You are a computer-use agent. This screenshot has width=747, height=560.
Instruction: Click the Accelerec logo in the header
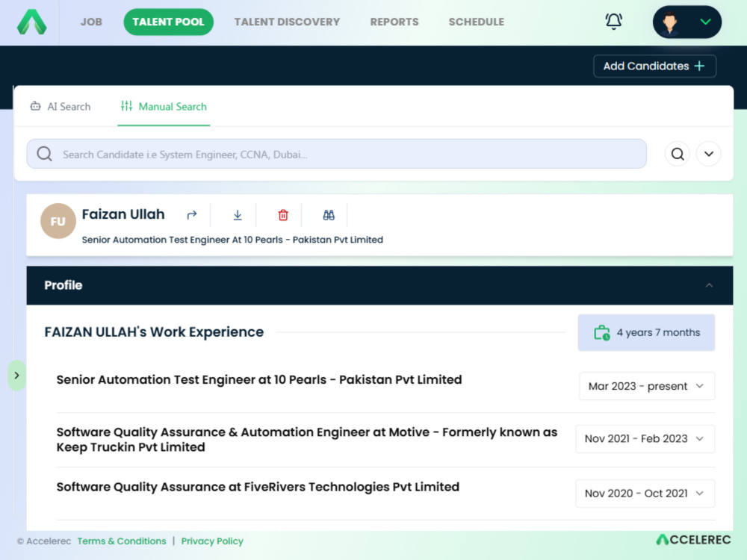(x=32, y=22)
